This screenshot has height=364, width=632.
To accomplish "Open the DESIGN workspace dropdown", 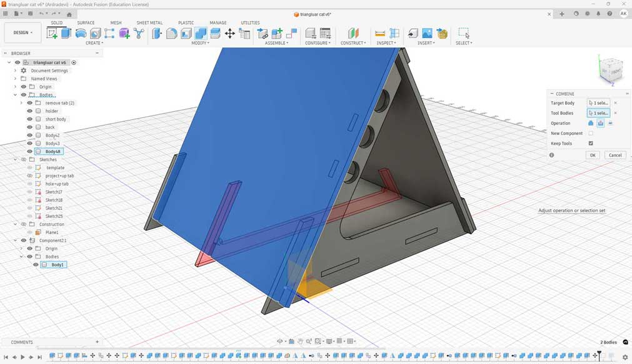I will (22, 32).
